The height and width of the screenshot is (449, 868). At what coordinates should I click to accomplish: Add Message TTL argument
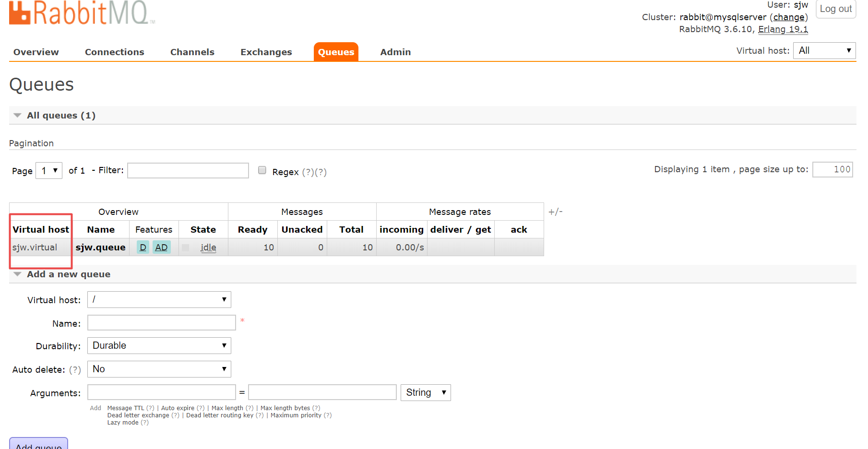(x=126, y=408)
